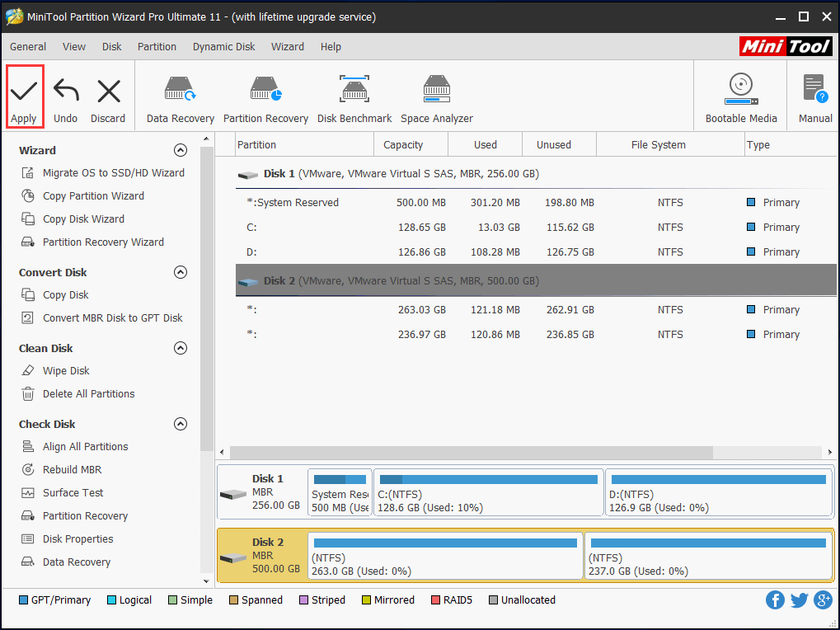Select the D:(NTFS) block in disk map
The height and width of the screenshot is (630, 840).
pyautogui.click(x=717, y=493)
